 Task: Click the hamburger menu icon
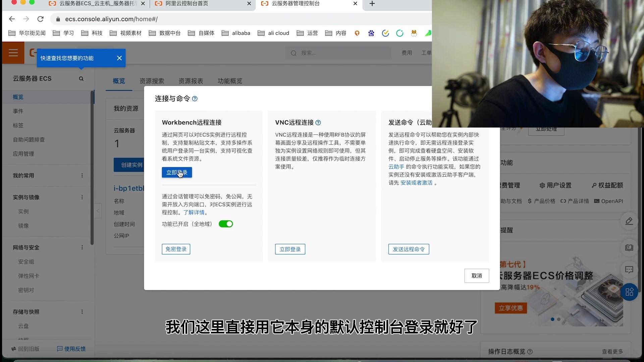(x=13, y=53)
